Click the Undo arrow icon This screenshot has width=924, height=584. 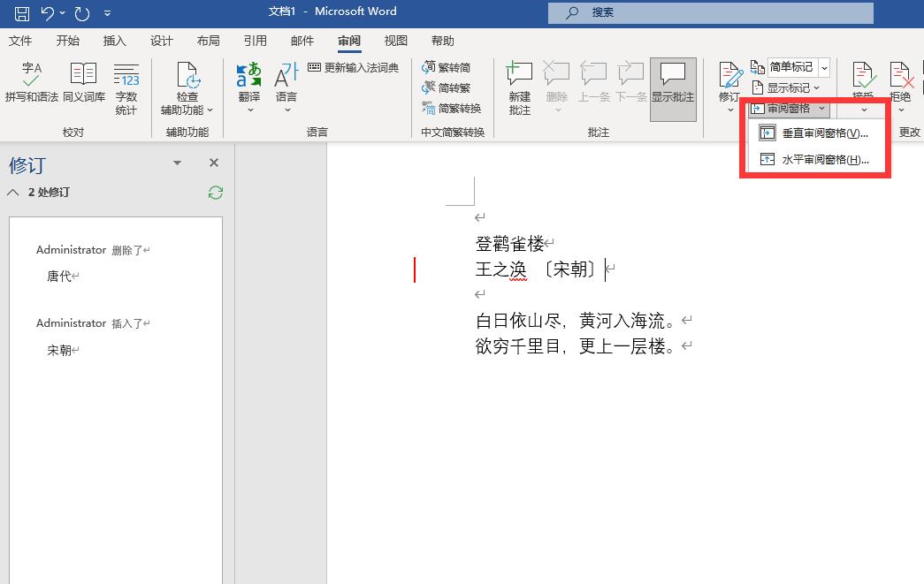pos(48,13)
